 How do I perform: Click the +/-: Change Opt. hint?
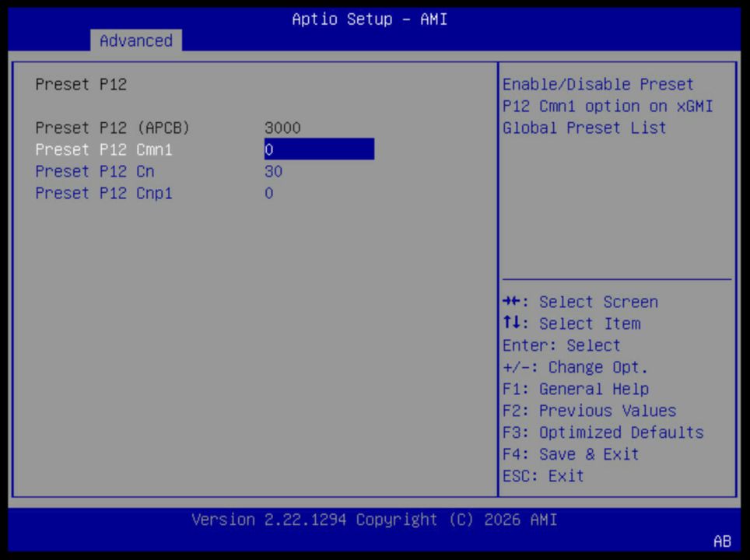tap(576, 367)
